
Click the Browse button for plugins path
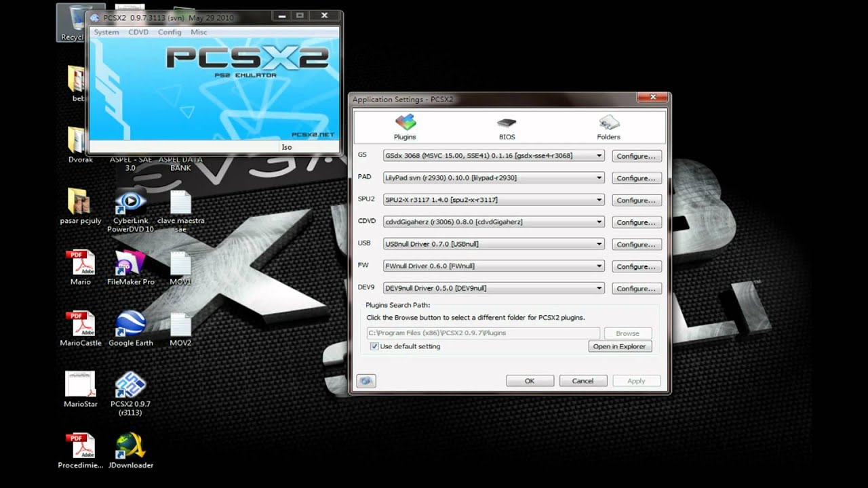627,333
